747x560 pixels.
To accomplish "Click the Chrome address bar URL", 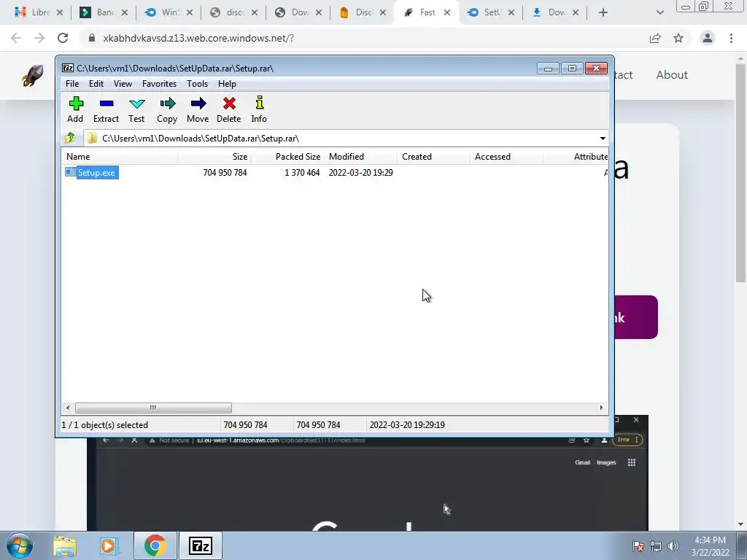I will (198, 38).
